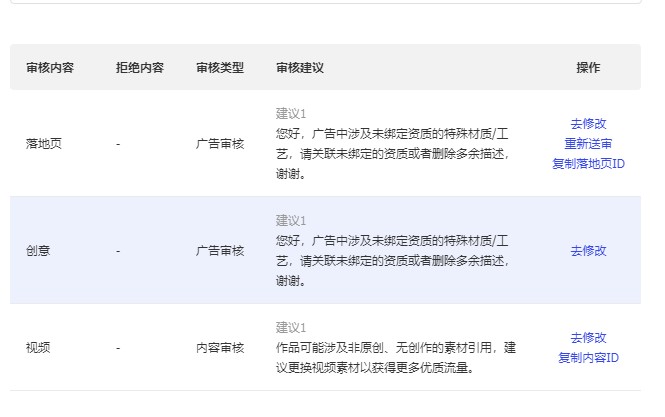
Task: Click suggestion text in highlighted 创意 row
Action: [x=392, y=261]
